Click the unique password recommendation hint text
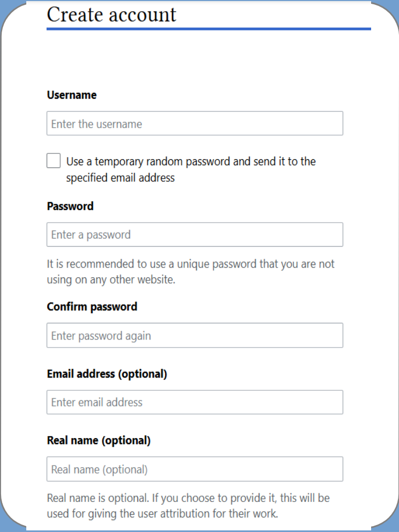 (191, 272)
